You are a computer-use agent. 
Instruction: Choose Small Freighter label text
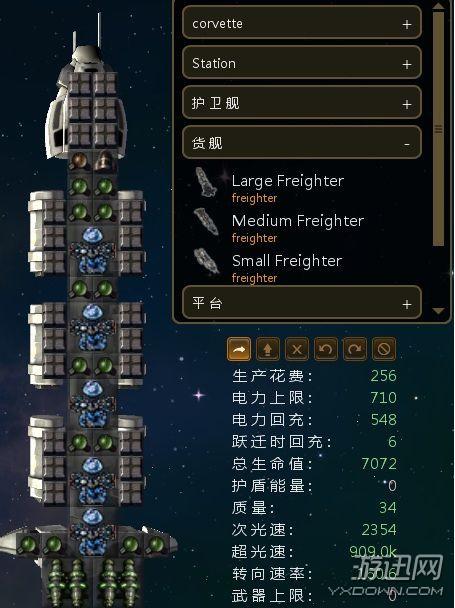tap(287, 261)
